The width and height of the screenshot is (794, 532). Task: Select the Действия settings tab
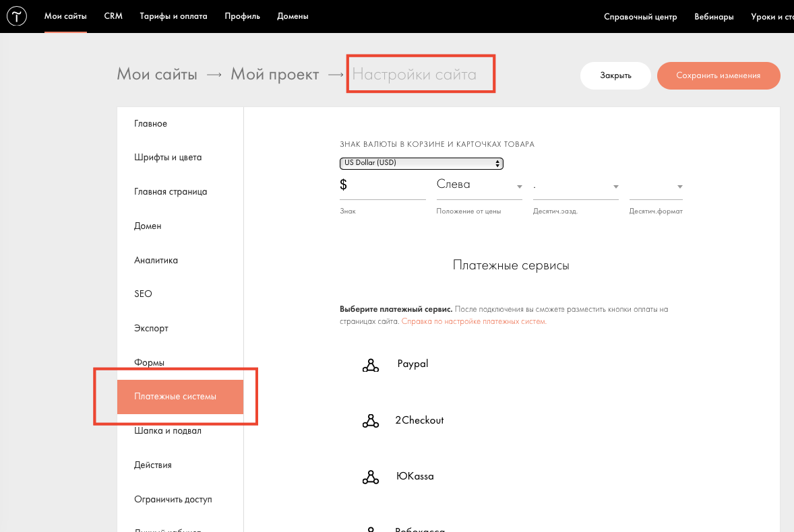tap(180, 465)
